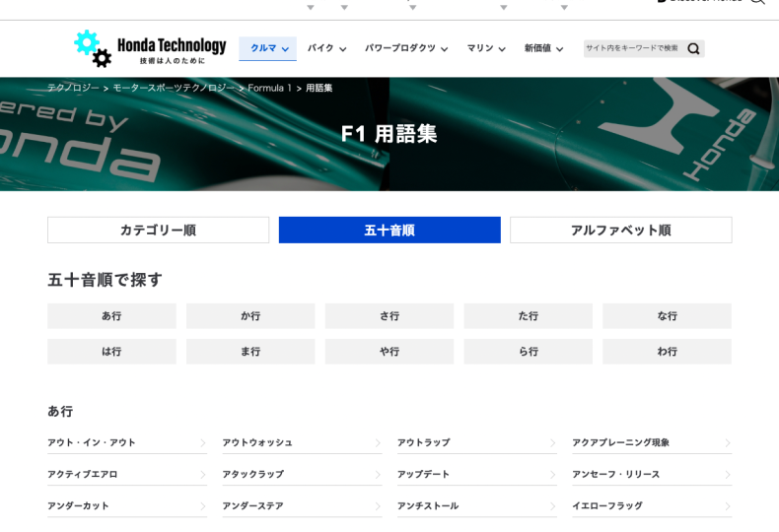Expand the 新価値 menu

[543, 48]
